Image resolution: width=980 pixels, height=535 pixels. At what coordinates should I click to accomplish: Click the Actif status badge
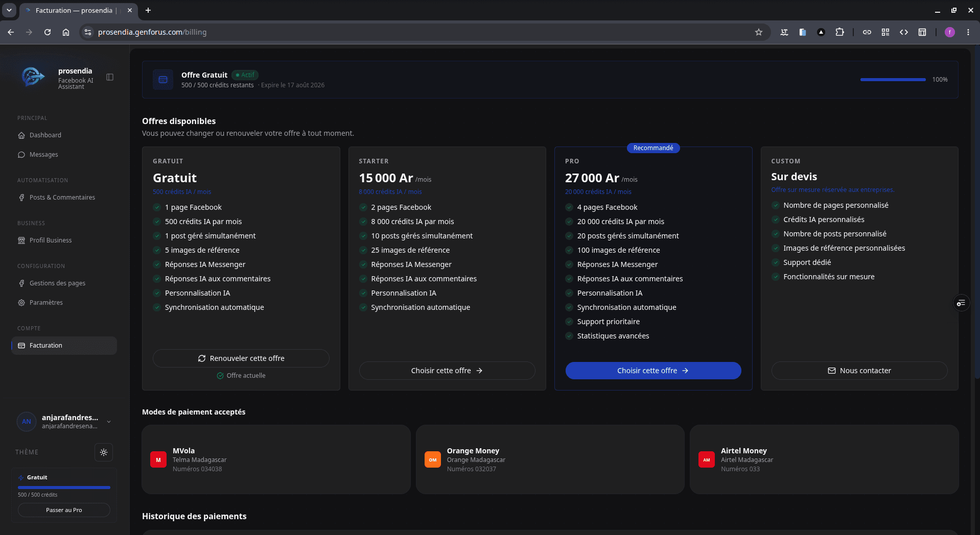pyautogui.click(x=245, y=75)
